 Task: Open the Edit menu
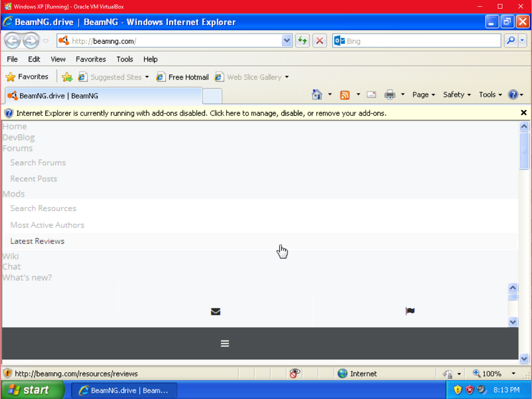tap(34, 59)
